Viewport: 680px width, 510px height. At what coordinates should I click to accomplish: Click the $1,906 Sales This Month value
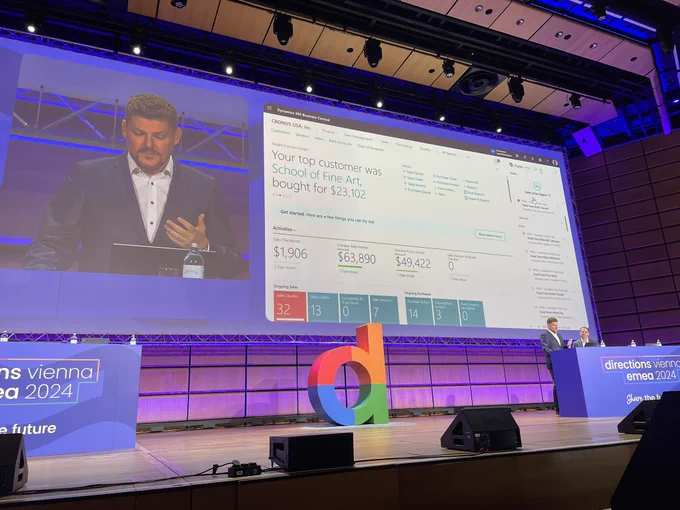click(x=290, y=253)
